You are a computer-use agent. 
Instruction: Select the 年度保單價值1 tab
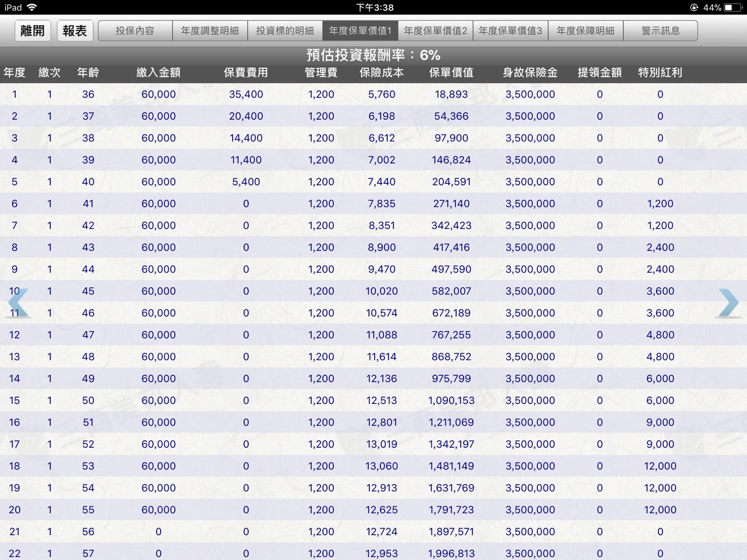coord(360,31)
